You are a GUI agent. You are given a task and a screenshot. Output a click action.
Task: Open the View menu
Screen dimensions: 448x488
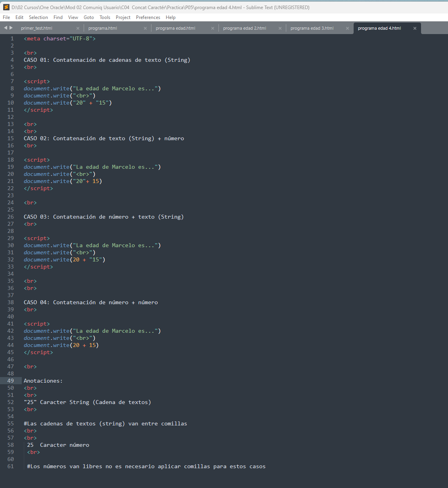73,17
